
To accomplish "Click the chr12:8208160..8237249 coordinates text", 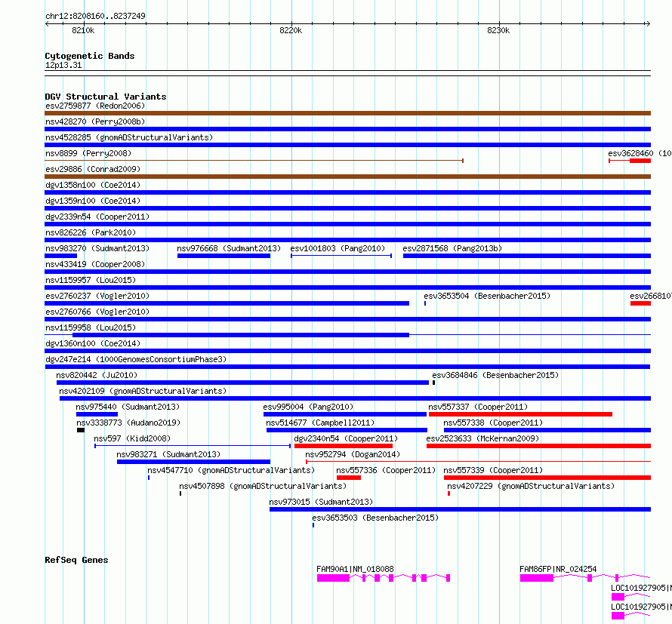I will pyautogui.click(x=95, y=17).
